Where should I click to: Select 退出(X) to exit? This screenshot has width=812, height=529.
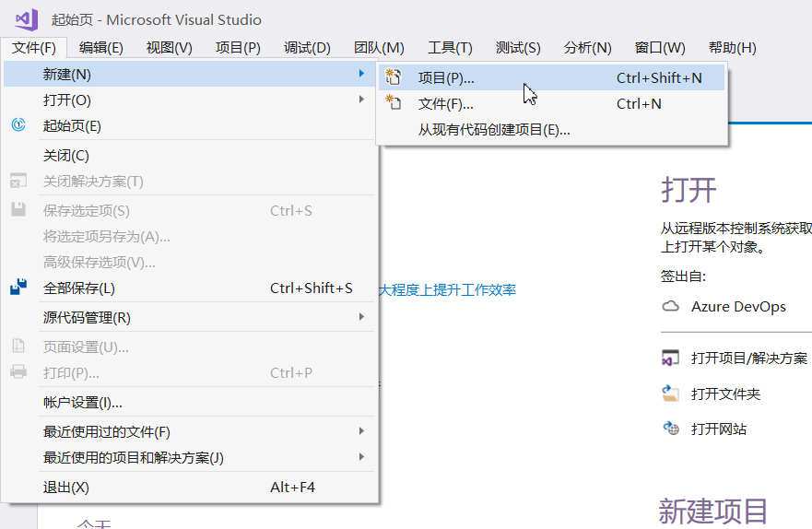[x=190, y=488]
